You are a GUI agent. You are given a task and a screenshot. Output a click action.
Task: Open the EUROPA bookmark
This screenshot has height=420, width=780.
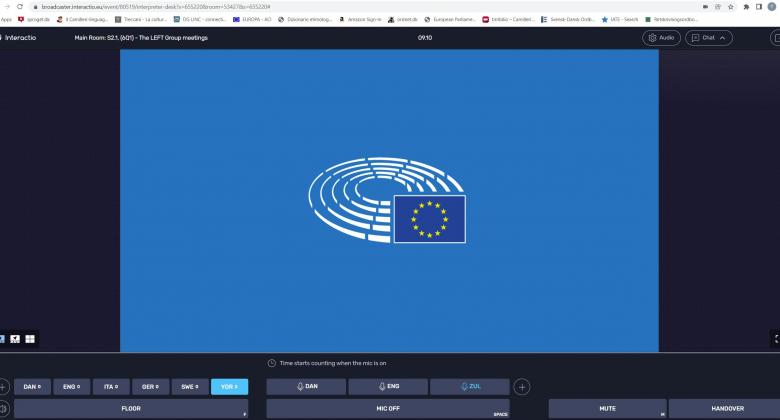(252, 19)
